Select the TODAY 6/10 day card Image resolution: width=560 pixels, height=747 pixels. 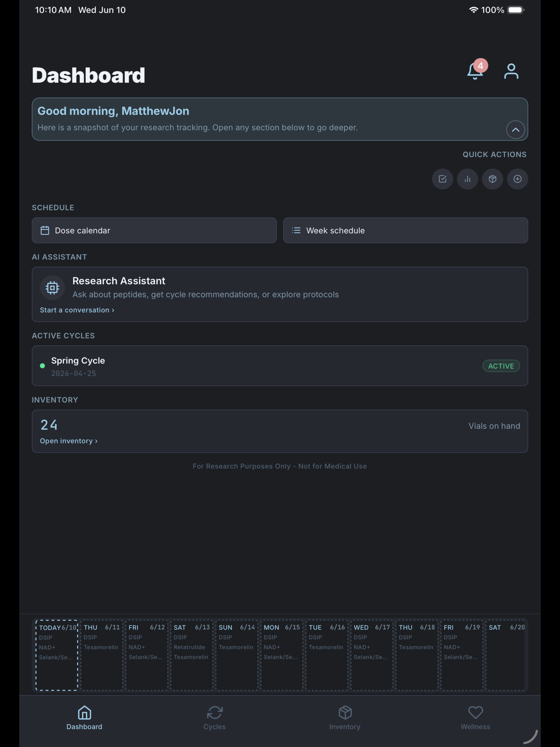[57, 655]
